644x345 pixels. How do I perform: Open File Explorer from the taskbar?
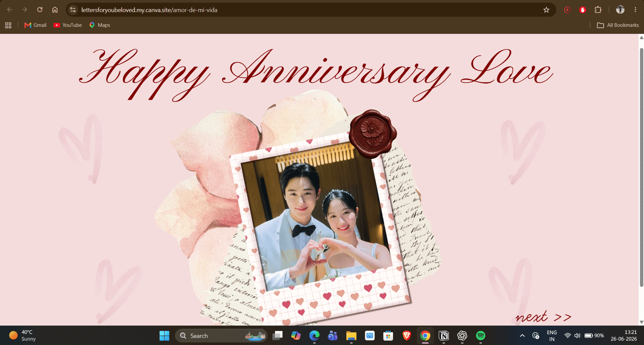tap(351, 336)
